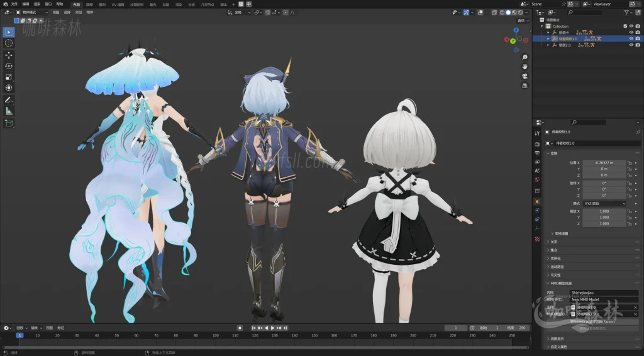Switch to solid viewport shading
644x356 pixels.
[x=508, y=13]
